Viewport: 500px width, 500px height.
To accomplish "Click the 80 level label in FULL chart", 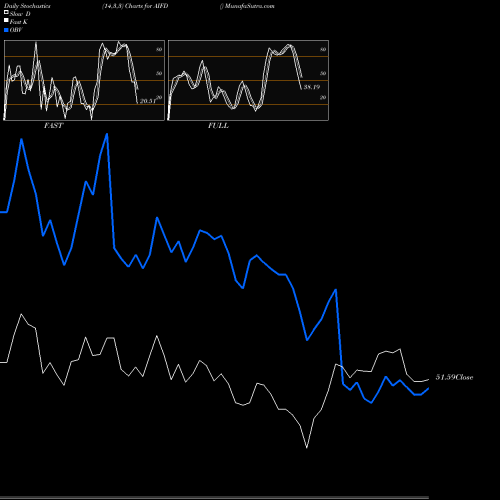I will pos(323,49).
